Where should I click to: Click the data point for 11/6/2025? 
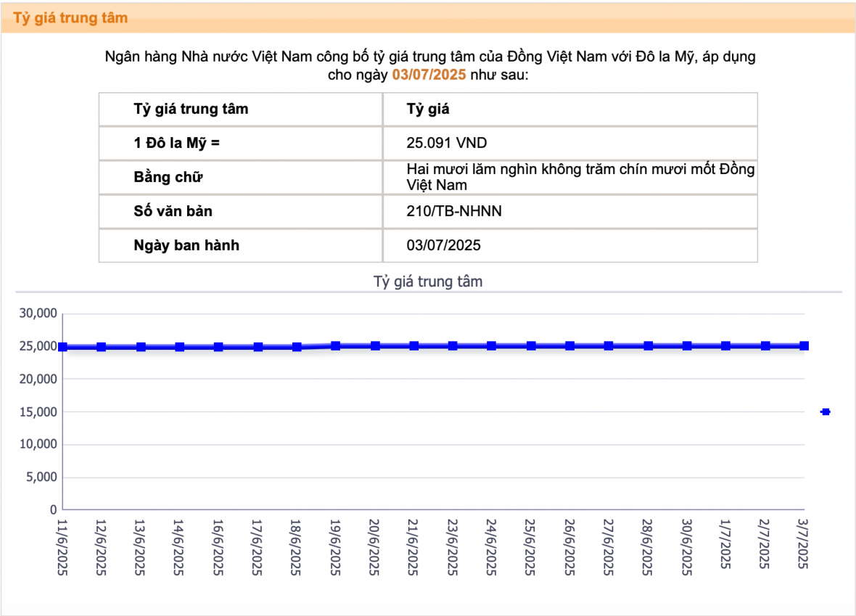coord(62,346)
